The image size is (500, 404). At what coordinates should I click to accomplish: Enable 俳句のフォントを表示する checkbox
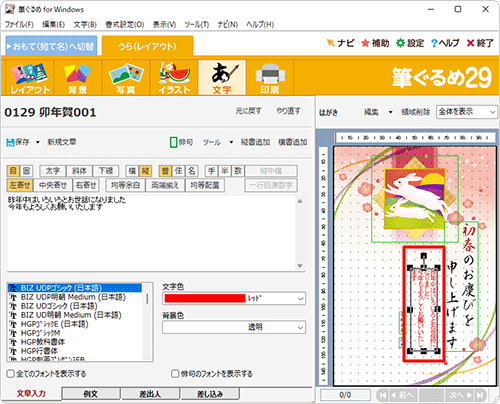click(175, 374)
